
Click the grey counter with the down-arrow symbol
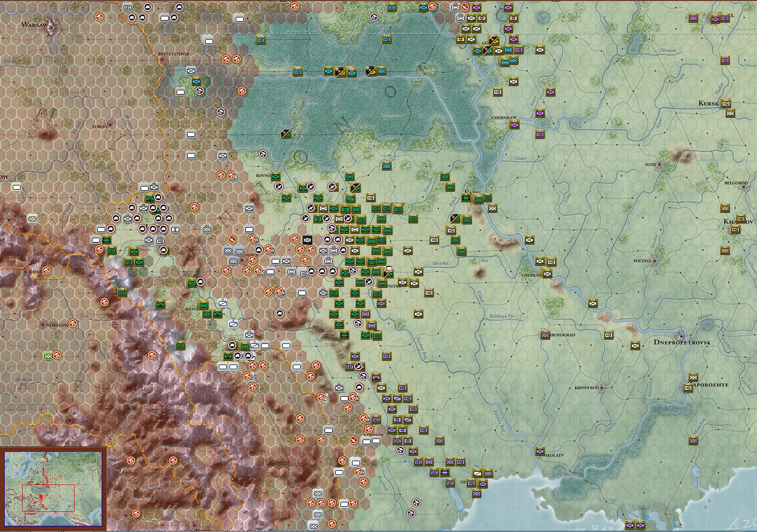[175, 229]
